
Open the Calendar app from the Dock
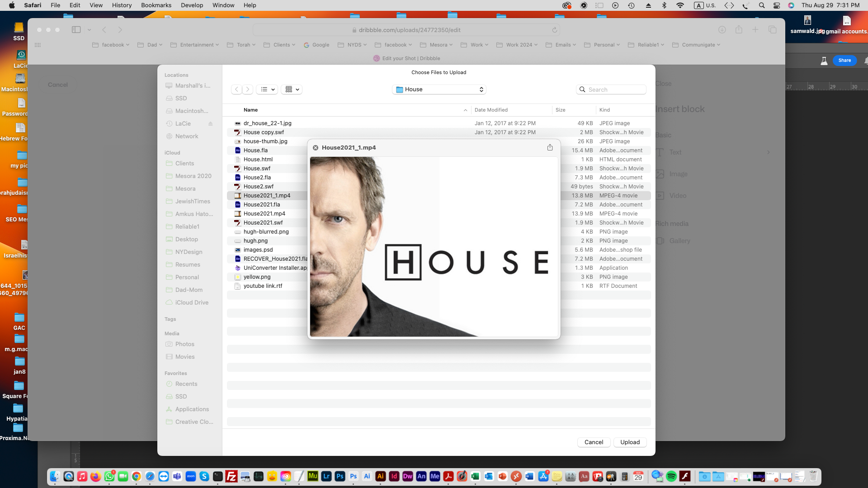[x=639, y=477]
